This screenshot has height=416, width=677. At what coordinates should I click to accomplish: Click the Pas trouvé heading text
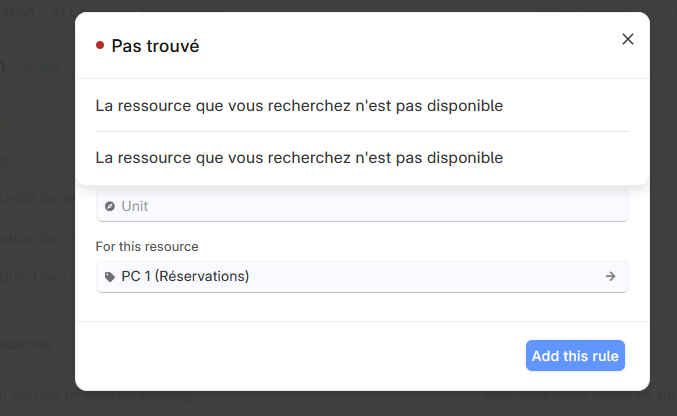tap(155, 46)
